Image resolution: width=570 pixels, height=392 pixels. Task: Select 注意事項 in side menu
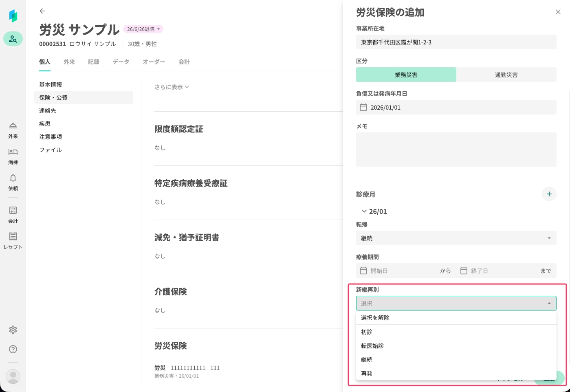[x=84, y=137]
